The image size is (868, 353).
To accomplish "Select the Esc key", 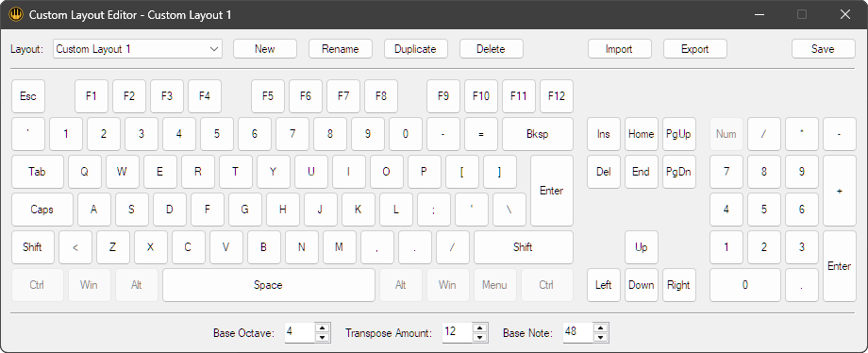I will [x=28, y=96].
